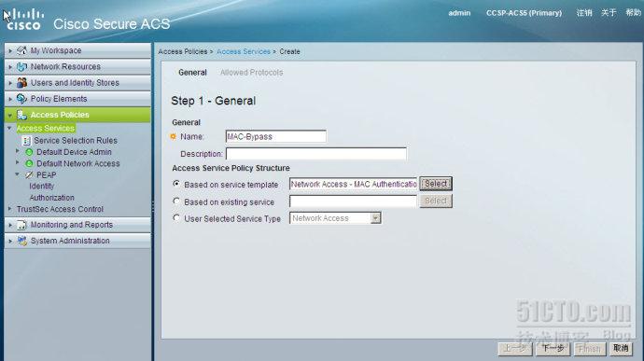The image size is (644, 361).
Task: Click the existing service text field
Action: (x=353, y=201)
